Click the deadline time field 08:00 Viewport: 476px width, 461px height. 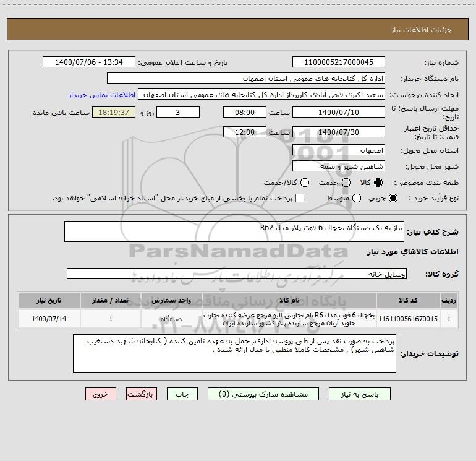(x=245, y=112)
